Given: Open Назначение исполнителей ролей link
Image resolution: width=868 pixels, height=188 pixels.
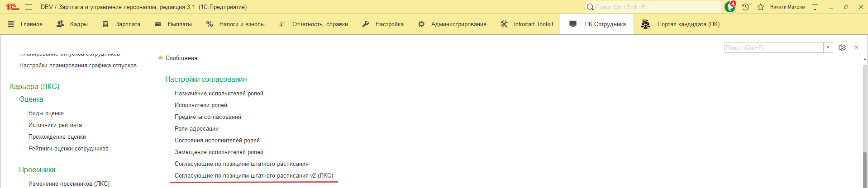Looking at the screenshot, I should click(219, 94).
